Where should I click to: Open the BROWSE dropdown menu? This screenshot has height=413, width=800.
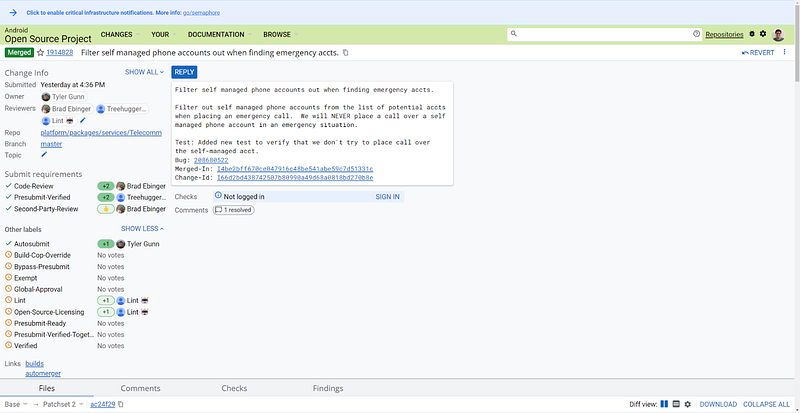click(281, 35)
